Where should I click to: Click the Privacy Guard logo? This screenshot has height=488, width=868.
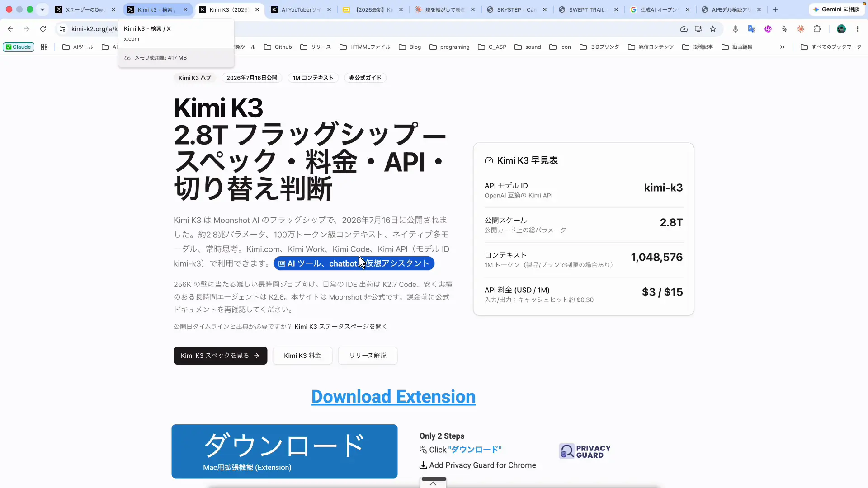click(585, 451)
